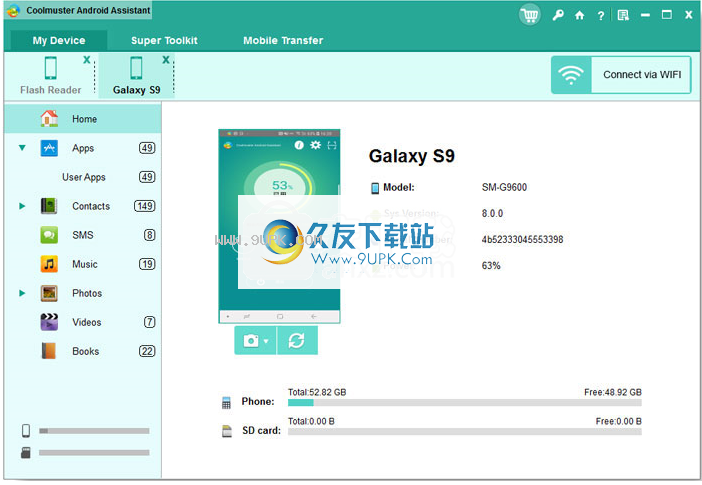Click serial number 4b52333045553398

point(522,240)
